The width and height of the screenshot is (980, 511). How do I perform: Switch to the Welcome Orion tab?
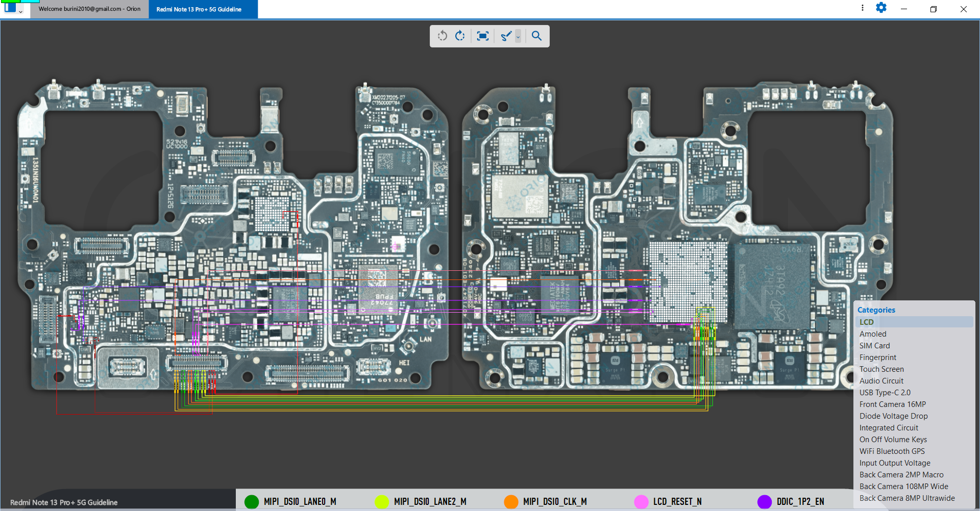pos(89,9)
